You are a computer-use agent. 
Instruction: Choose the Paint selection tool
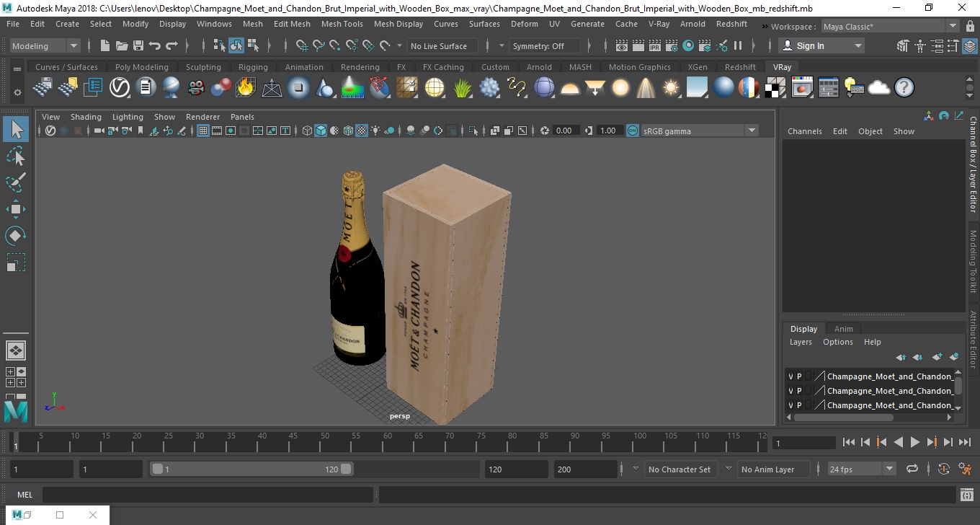tap(16, 182)
